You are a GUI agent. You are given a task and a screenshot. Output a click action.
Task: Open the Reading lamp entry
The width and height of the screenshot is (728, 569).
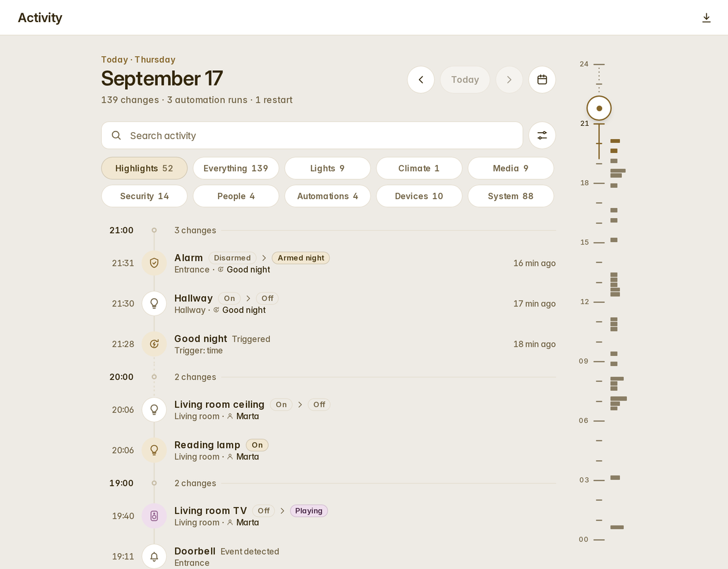329,451
